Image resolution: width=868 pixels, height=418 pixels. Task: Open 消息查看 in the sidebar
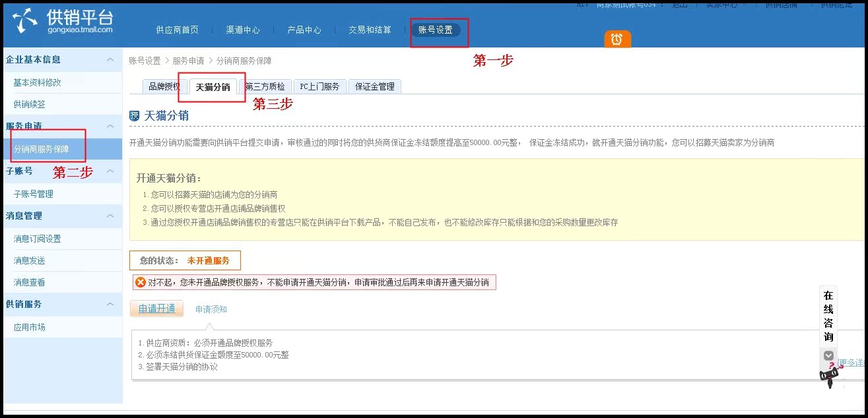(x=30, y=282)
